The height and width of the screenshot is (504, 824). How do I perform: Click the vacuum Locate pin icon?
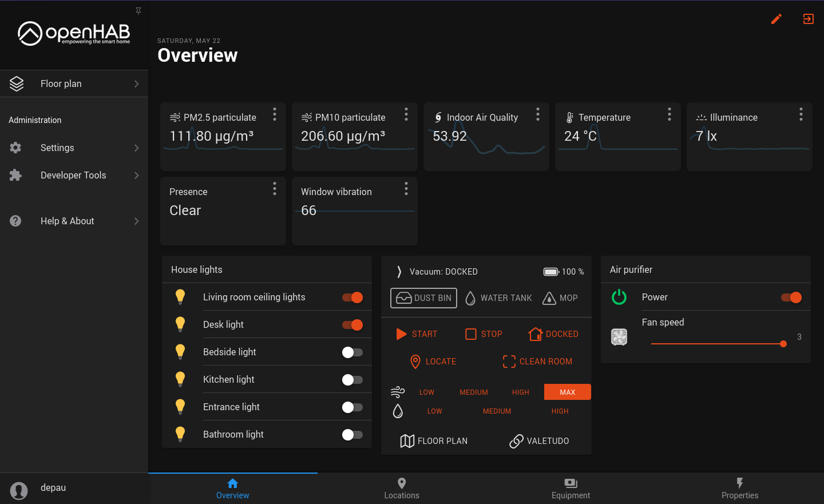(x=415, y=362)
